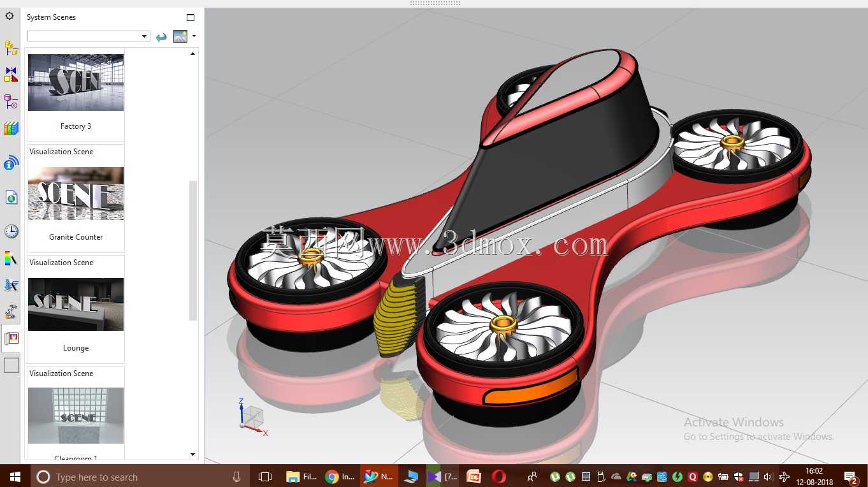
Task: Open the clock showing 16:02
Action: click(x=814, y=476)
